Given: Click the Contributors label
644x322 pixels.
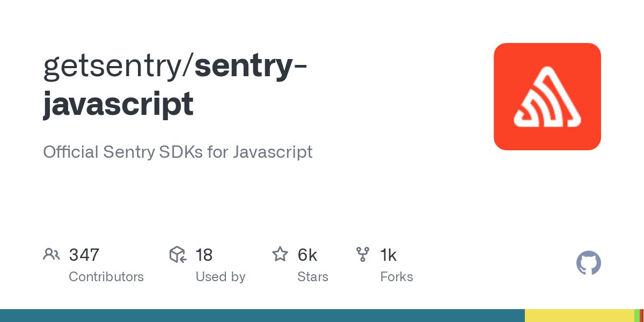Looking at the screenshot, I should [x=106, y=277].
